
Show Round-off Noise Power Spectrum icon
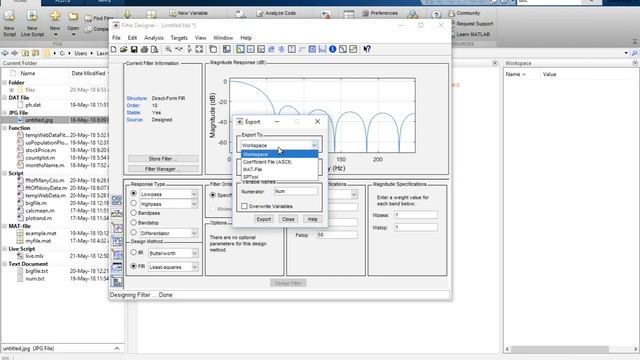pos(353,49)
